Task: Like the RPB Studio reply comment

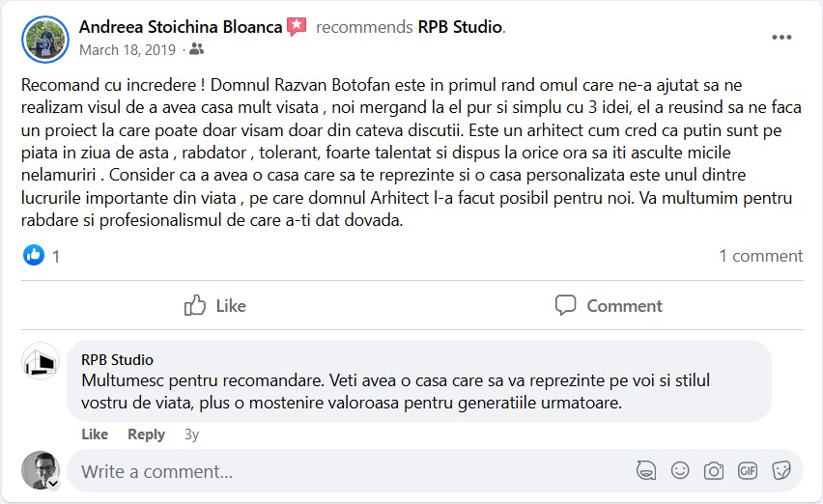Action: (x=95, y=434)
